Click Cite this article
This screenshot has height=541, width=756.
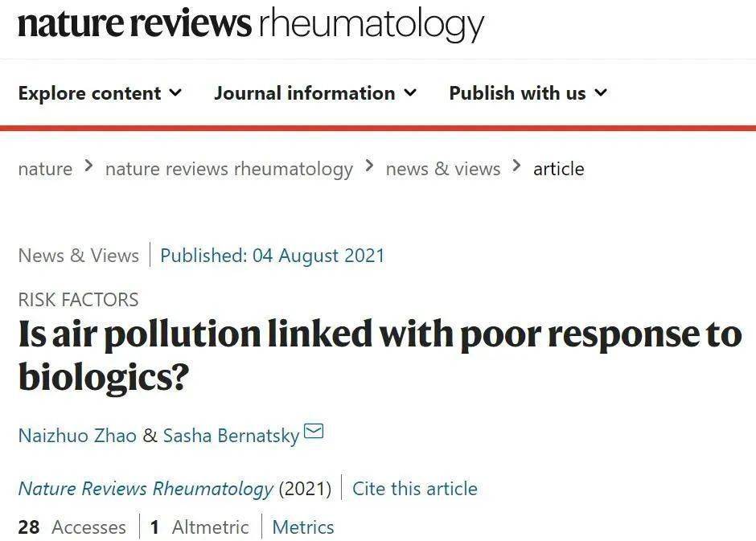click(415, 489)
